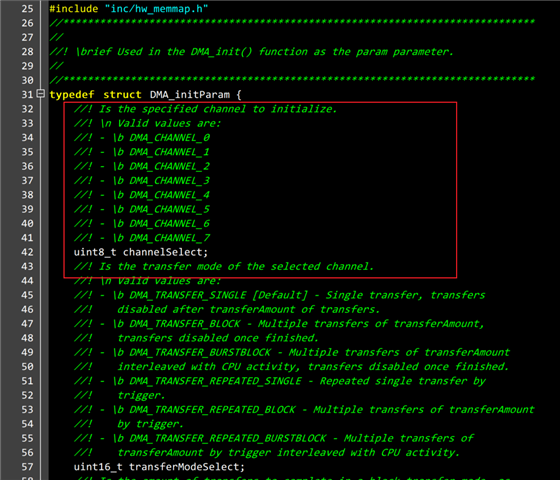Click the DMA_TRANSFER_REPEATED_SINGLE comment entry
Viewport: 560px width, 480px height.
pos(216,381)
